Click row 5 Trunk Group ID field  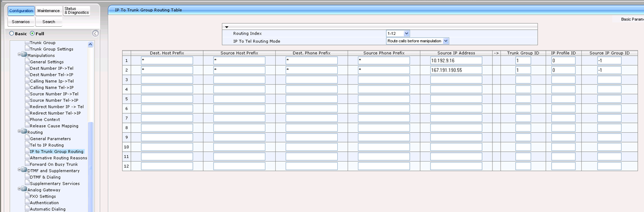[523, 99]
